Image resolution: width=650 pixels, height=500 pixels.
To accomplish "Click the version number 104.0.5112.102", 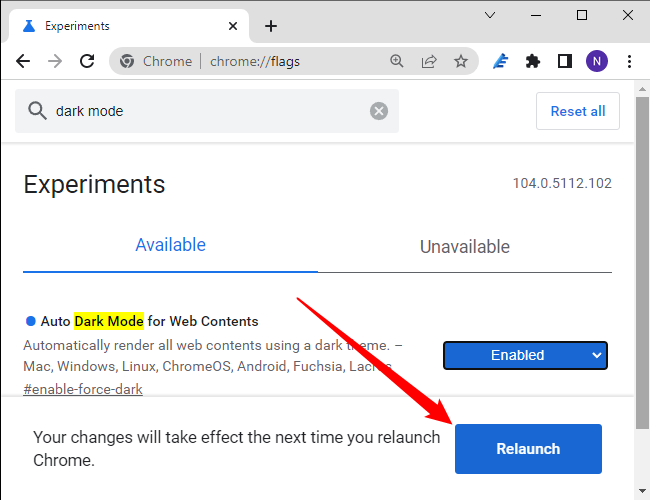I will coord(562,183).
